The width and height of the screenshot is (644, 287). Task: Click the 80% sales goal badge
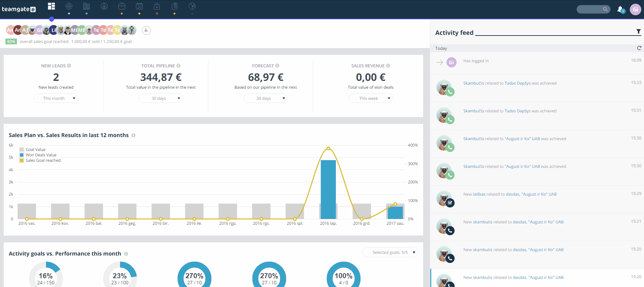(x=11, y=42)
